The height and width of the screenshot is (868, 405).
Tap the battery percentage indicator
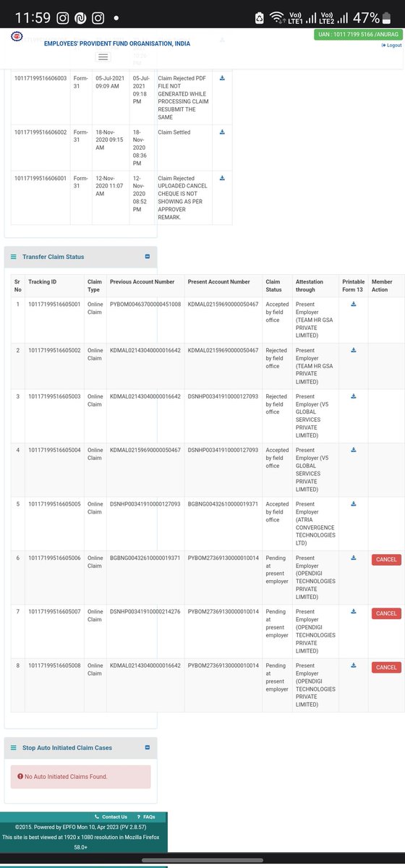point(367,17)
